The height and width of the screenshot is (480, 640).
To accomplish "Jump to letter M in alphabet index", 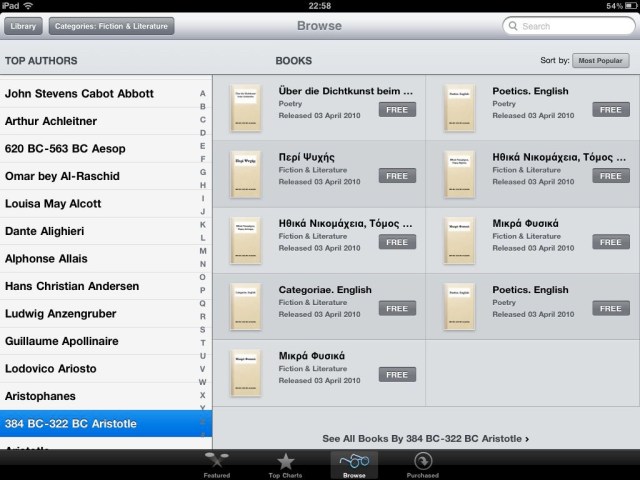I will coord(204,251).
